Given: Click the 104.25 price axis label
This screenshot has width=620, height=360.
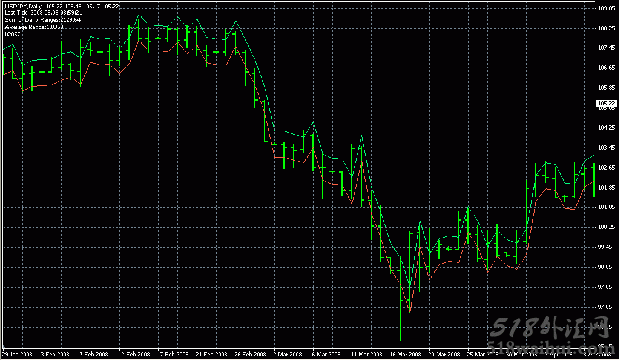Looking at the screenshot, I should (x=607, y=127).
